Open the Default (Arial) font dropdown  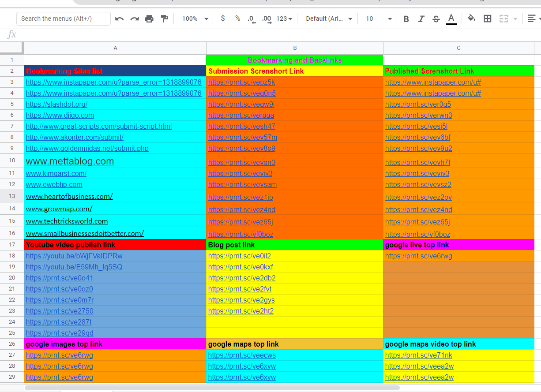pyautogui.click(x=329, y=19)
